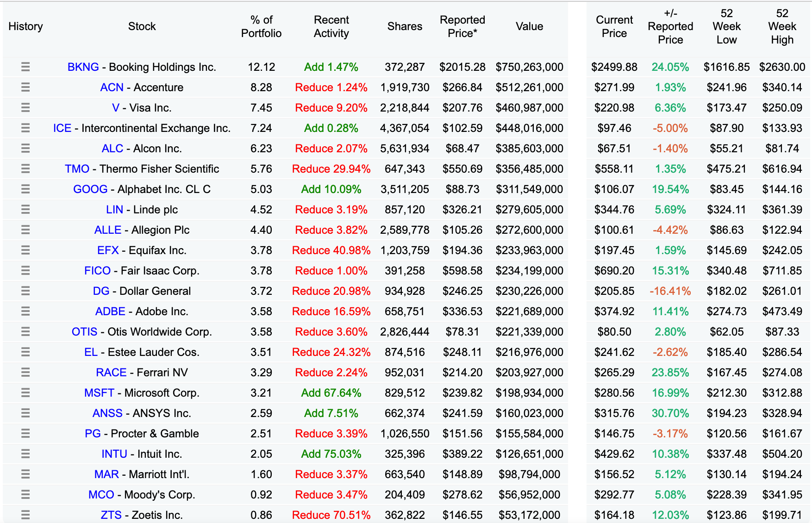
Task: Open history icon for Zoetis Inc. row
Action: [x=25, y=515]
